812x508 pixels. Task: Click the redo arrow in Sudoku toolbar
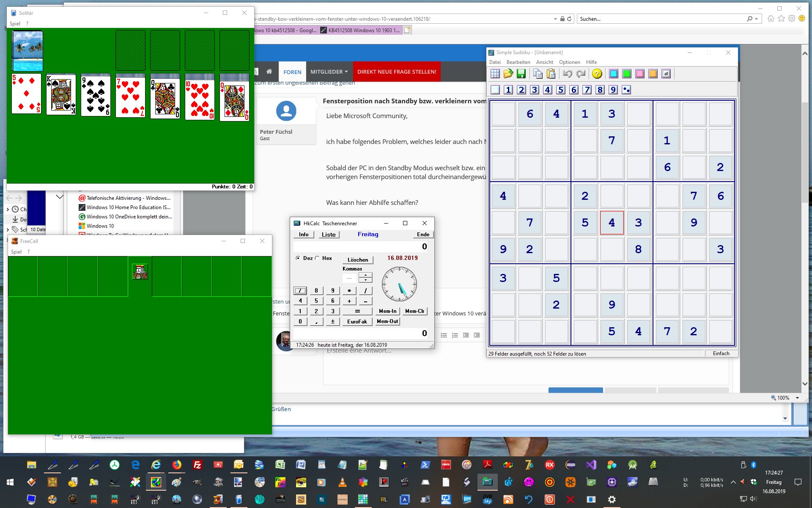pyautogui.click(x=581, y=74)
